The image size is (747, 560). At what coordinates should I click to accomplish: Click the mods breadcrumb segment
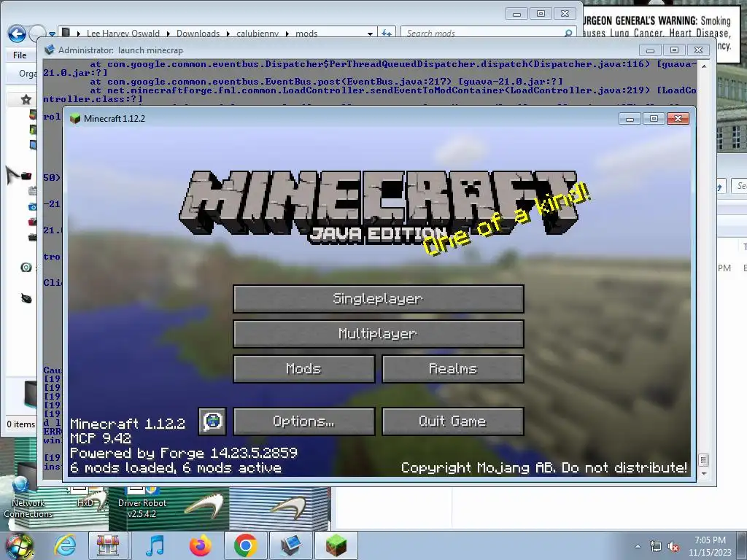[306, 34]
